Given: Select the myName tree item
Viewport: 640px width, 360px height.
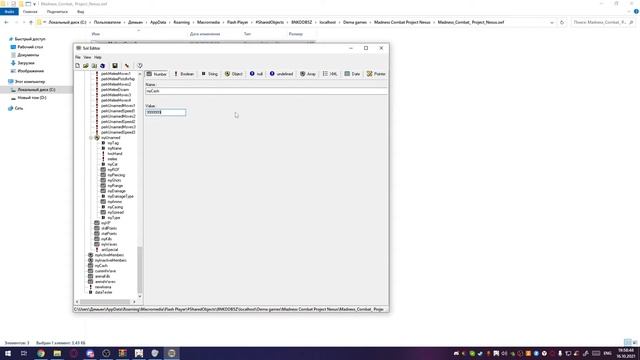Looking at the screenshot, I should tap(114, 149).
